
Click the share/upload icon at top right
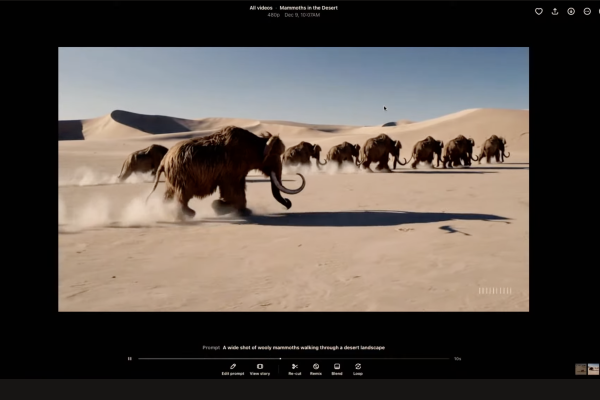pos(555,11)
